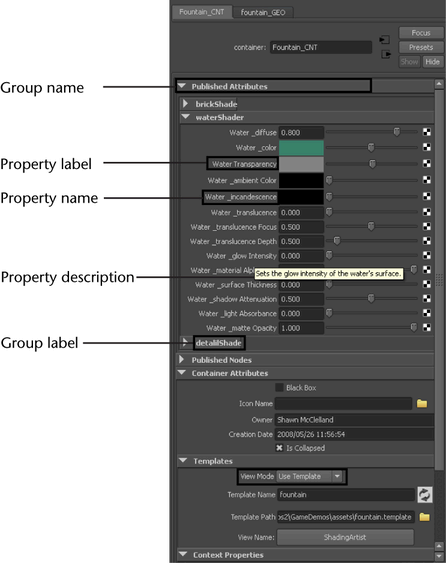Click the Presets button
446x563 pixels.
(x=421, y=47)
